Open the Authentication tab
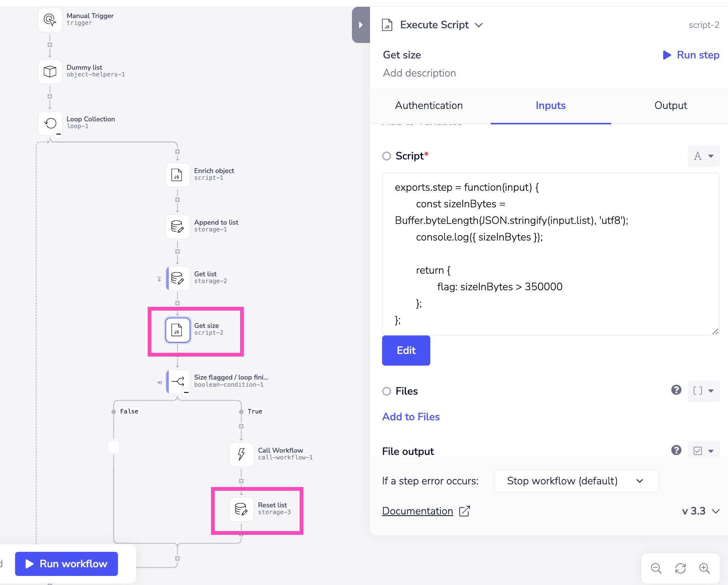Image resolution: width=728 pixels, height=585 pixels. pyautogui.click(x=429, y=106)
